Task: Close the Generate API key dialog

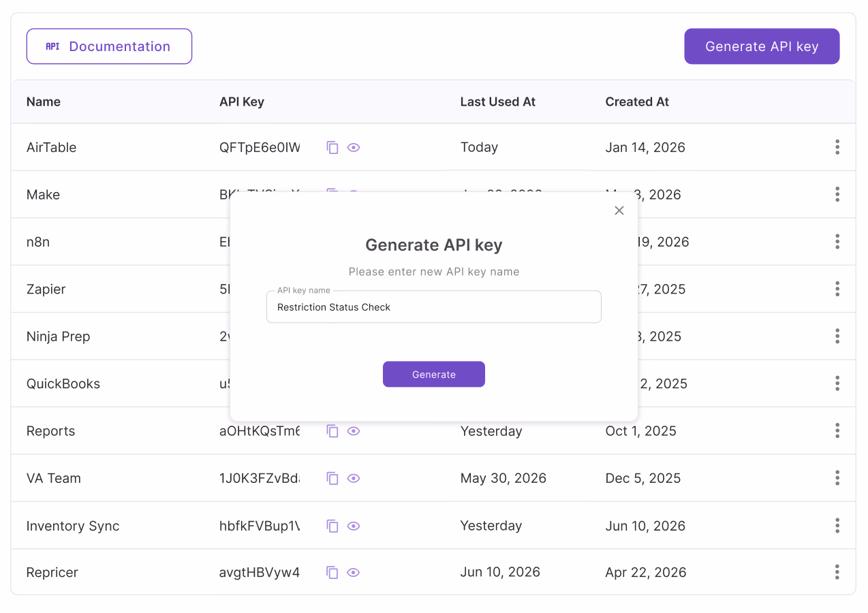Action: click(619, 210)
